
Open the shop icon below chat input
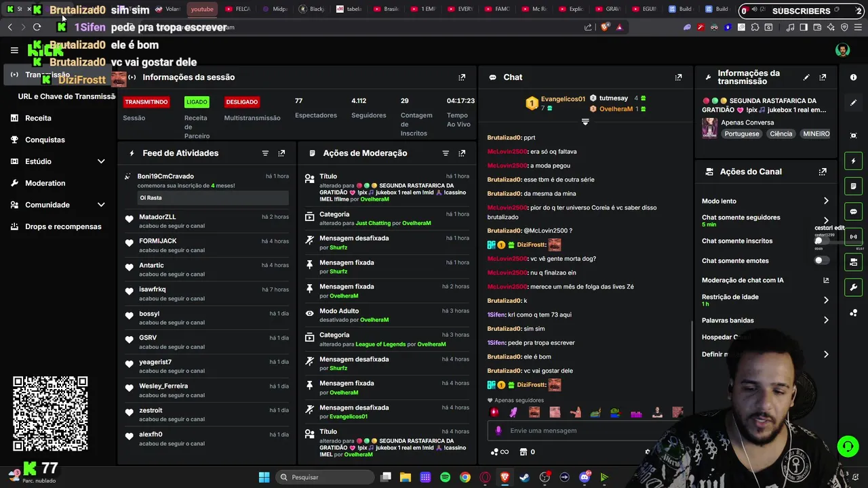pos(523,452)
